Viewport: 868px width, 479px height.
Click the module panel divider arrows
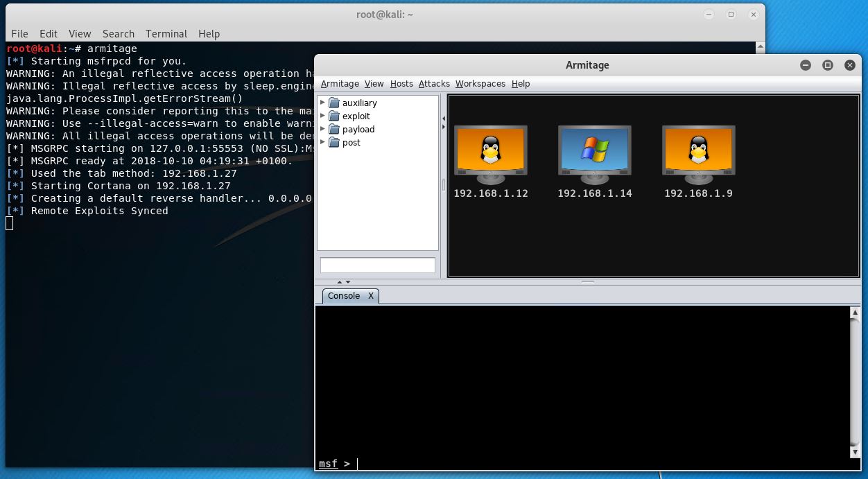tap(444, 123)
